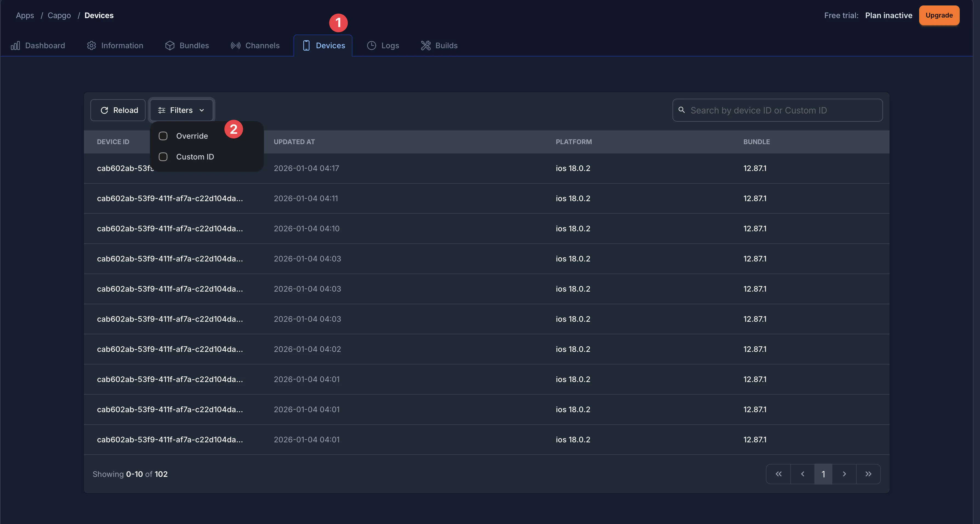Click the magnifier icon in search box

click(682, 110)
